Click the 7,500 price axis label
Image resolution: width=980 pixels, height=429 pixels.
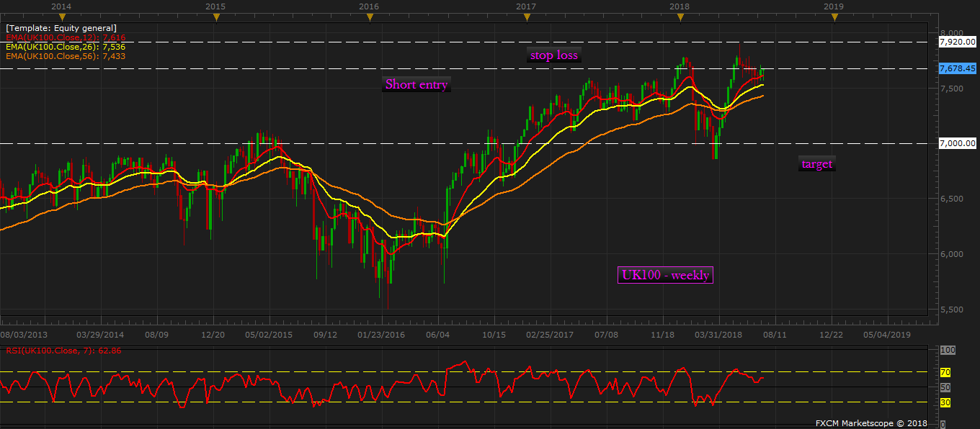(x=951, y=89)
